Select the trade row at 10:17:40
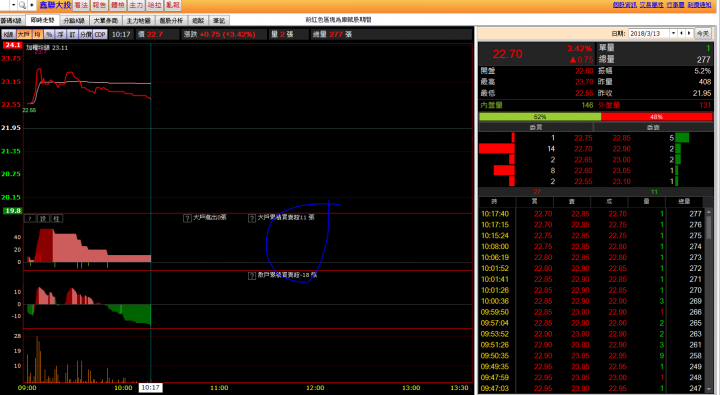The width and height of the screenshot is (720, 395). 592,214
